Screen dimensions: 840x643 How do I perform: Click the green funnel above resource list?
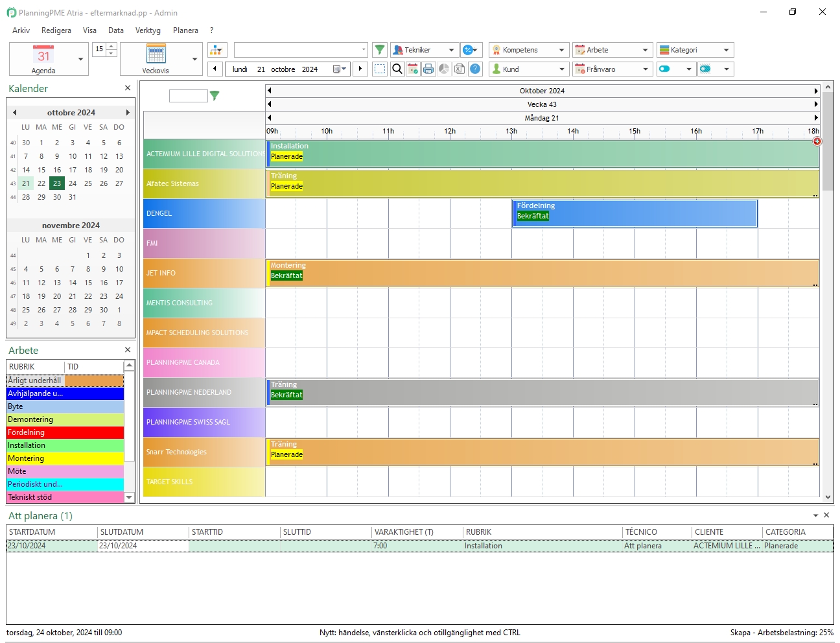tap(215, 96)
